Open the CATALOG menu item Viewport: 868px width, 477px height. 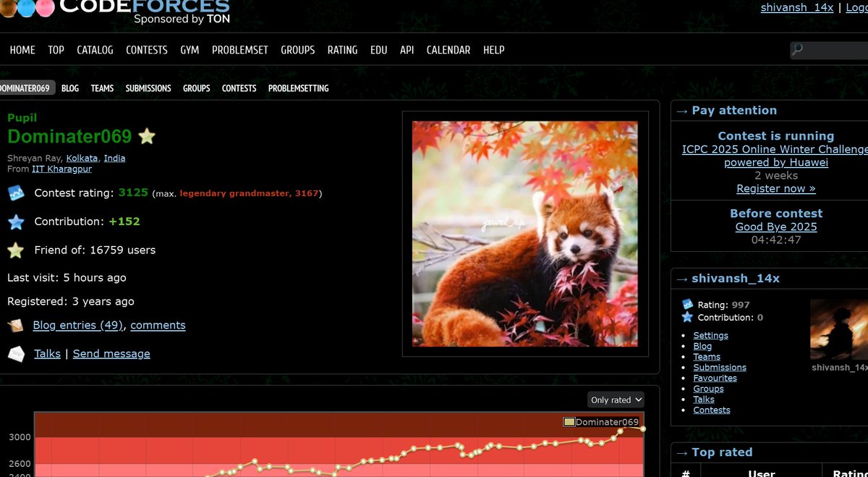(x=95, y=50)
